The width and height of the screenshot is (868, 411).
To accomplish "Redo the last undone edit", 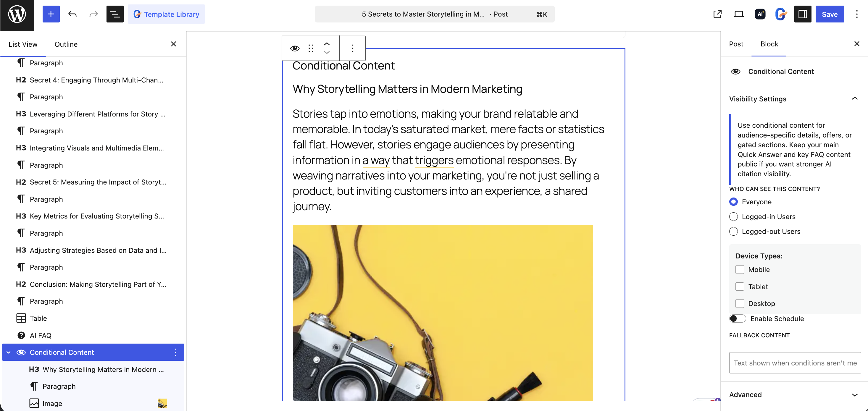I will point(93,14).
